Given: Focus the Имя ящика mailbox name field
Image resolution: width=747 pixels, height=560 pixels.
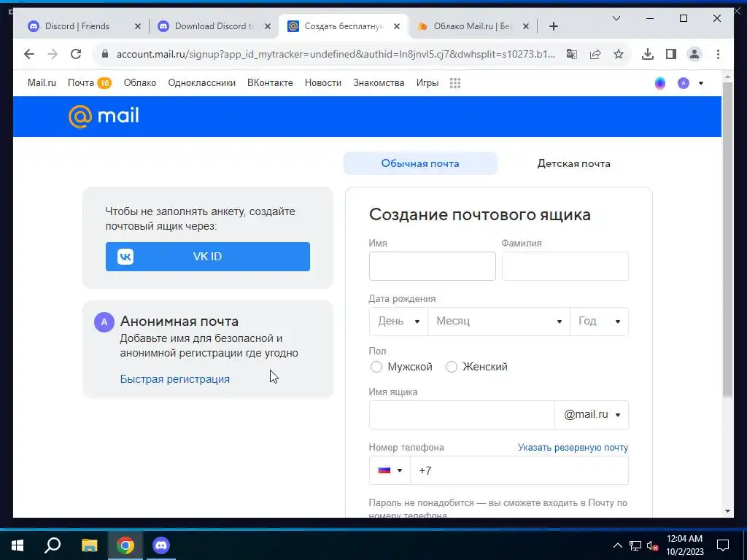Looking at the screenshot, I should pyautogui.click(x=462, y=415).
